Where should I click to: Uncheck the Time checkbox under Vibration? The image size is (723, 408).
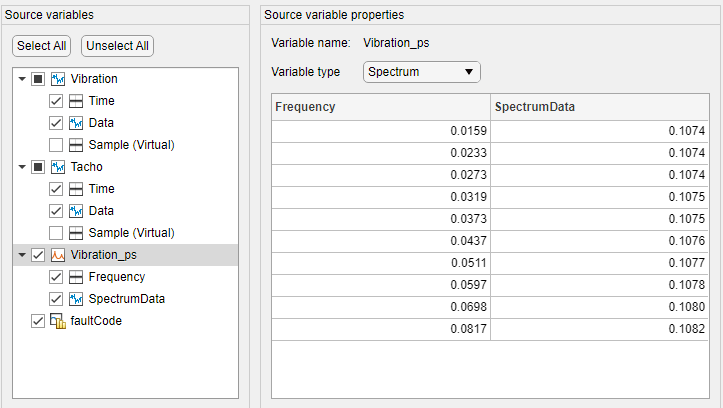[56, 101]
